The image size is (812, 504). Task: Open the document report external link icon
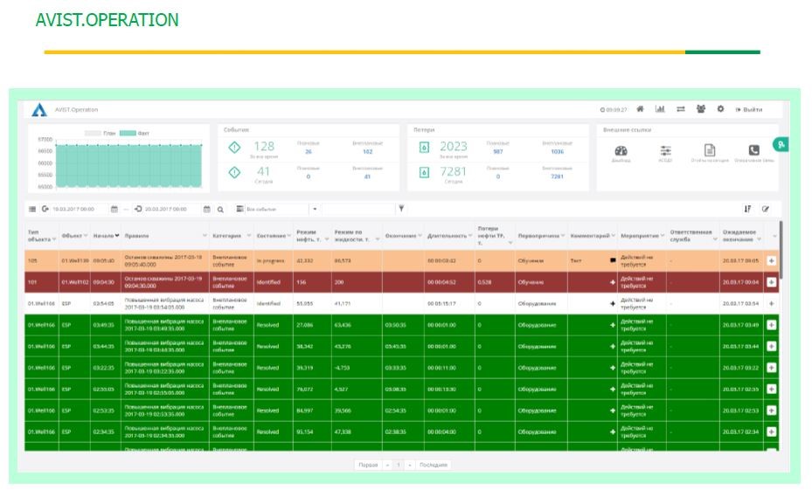710,150
